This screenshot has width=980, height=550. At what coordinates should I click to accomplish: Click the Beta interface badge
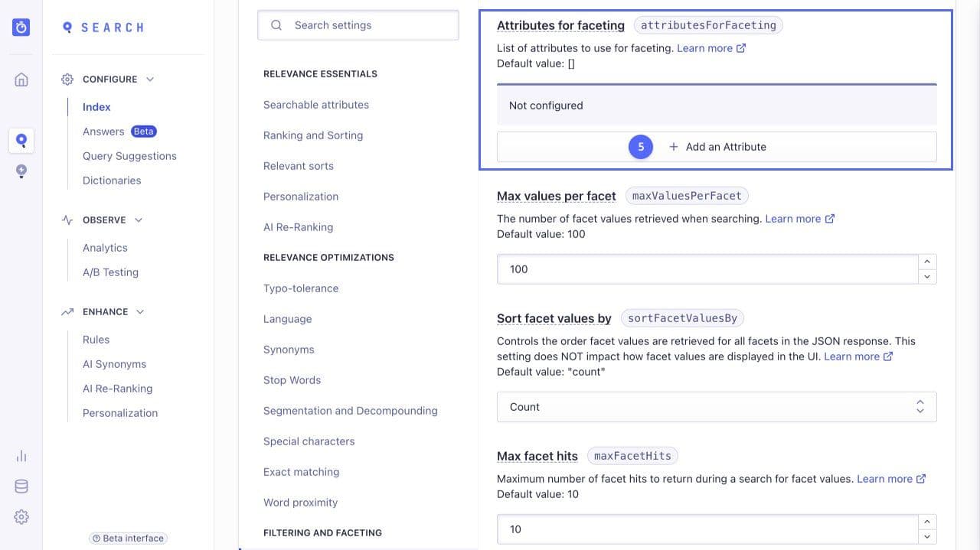coord(128,539)
